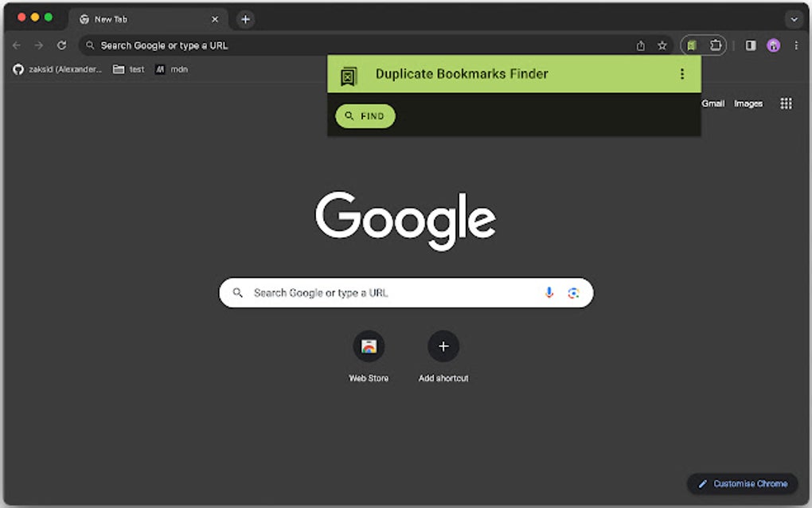Open the tab list chevron on the tab strip
Viewport: 812px width, 508px height.
pyautogui.click(x=794, y=18)
